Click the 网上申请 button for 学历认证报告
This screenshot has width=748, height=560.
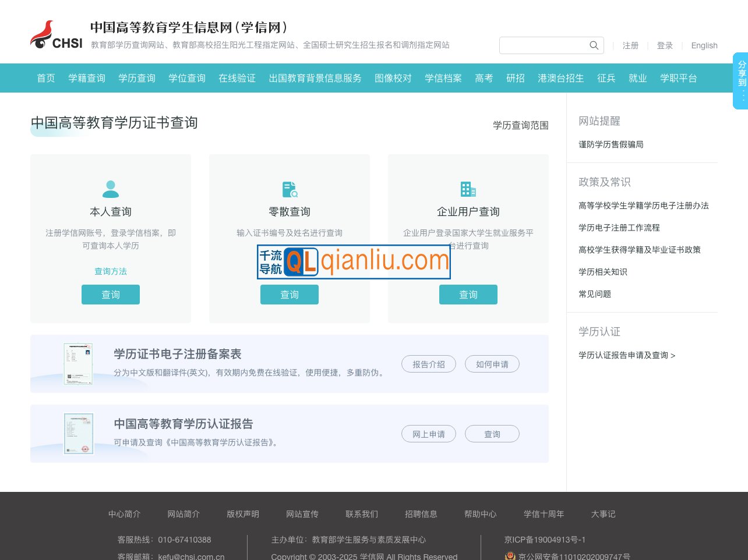(x=429, y=434)
